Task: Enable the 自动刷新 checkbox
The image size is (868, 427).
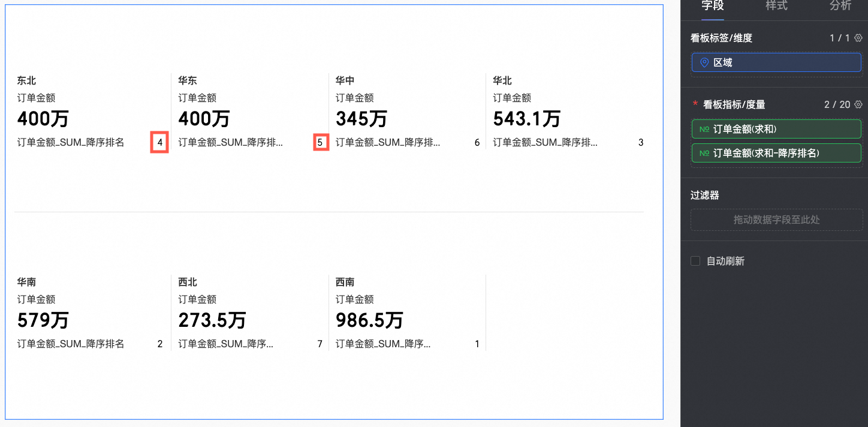Action: [695, 261]
